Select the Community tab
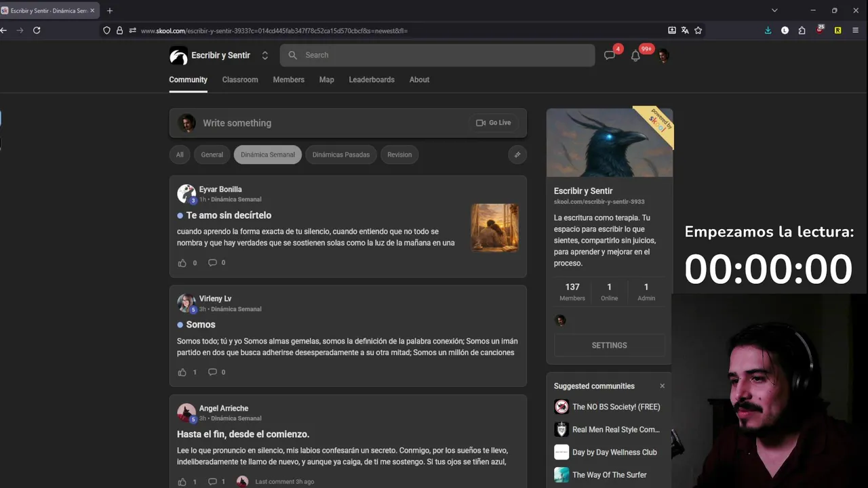The height and width of the screenshot is (488, 868). (x=188, y=80)
